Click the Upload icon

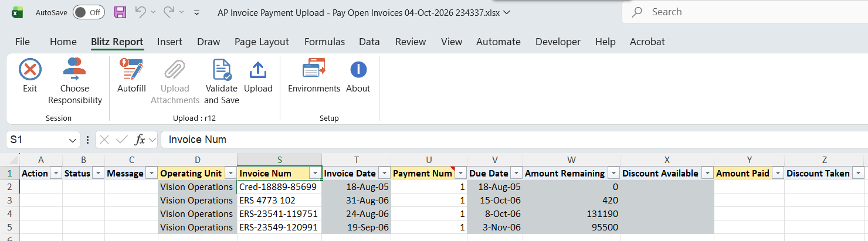pyautogui.click(x=258, y=70)
